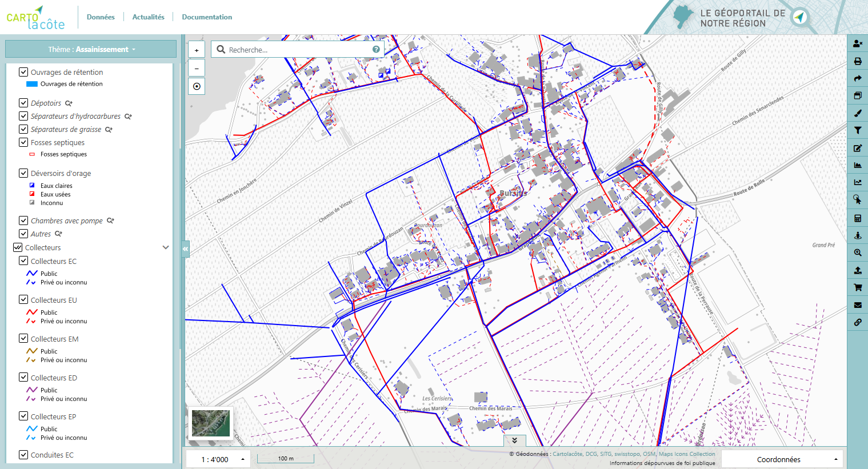Select the brush drawing tool
Image resolution: width=868 pixels, height=469 pixels.
858,113
